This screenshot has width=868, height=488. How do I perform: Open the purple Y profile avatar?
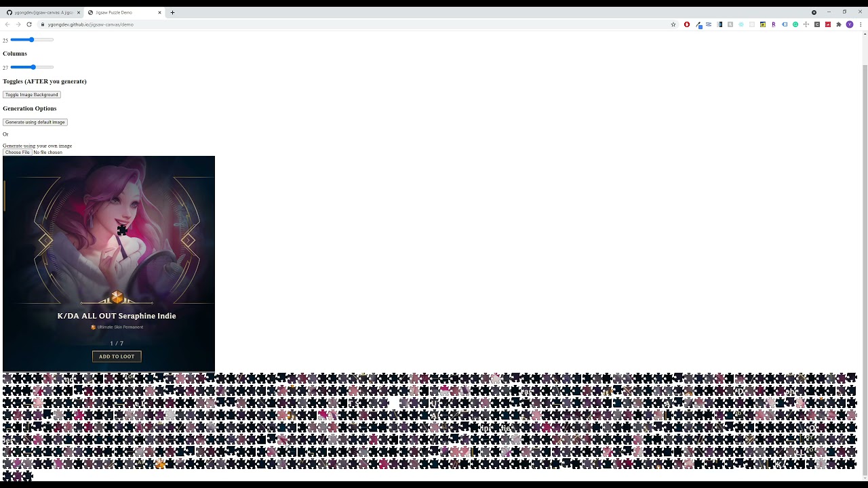[850, 24]
